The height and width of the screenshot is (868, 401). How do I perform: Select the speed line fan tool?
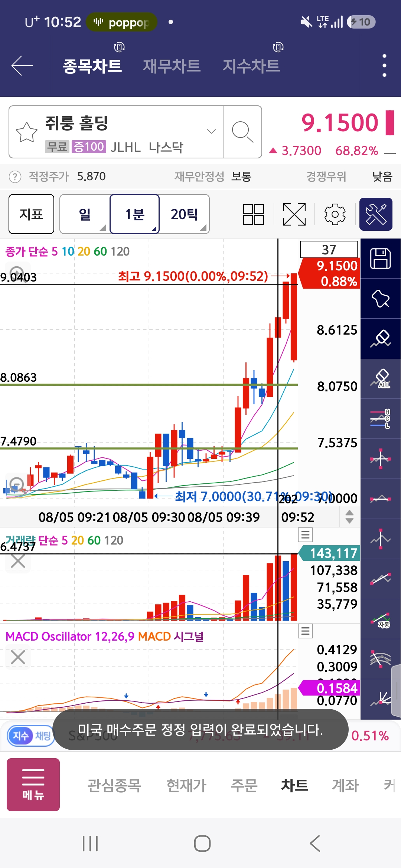381,699
